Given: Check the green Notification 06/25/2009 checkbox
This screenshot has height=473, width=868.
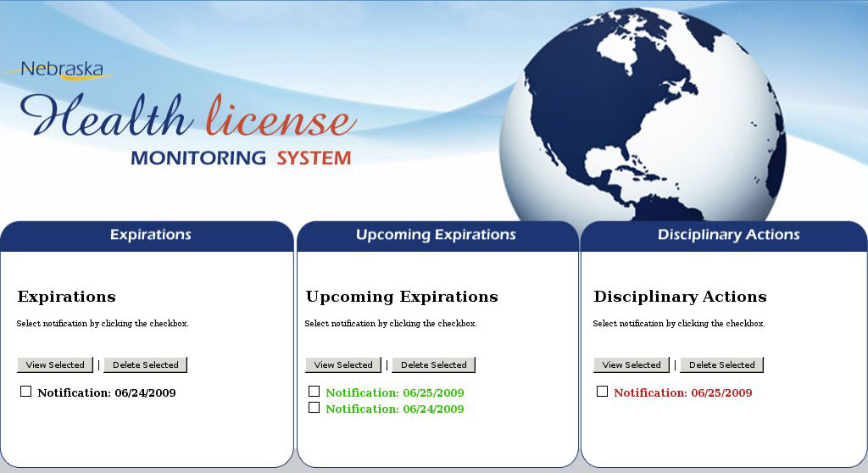Looking at the screenshot, I should (x=314, y=392).
